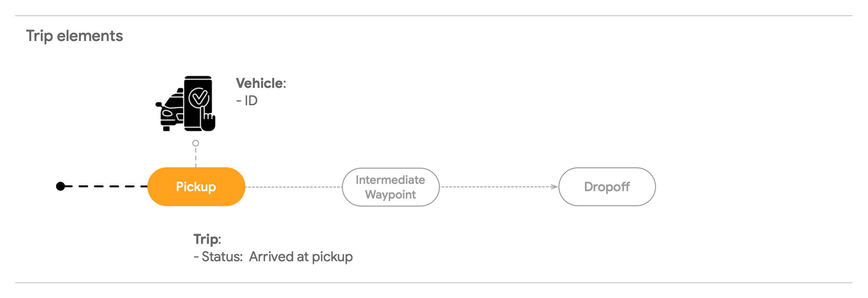Click the Trip label
Image resolution: width=868 pixels, height=298 pixels.
(207, 239)
